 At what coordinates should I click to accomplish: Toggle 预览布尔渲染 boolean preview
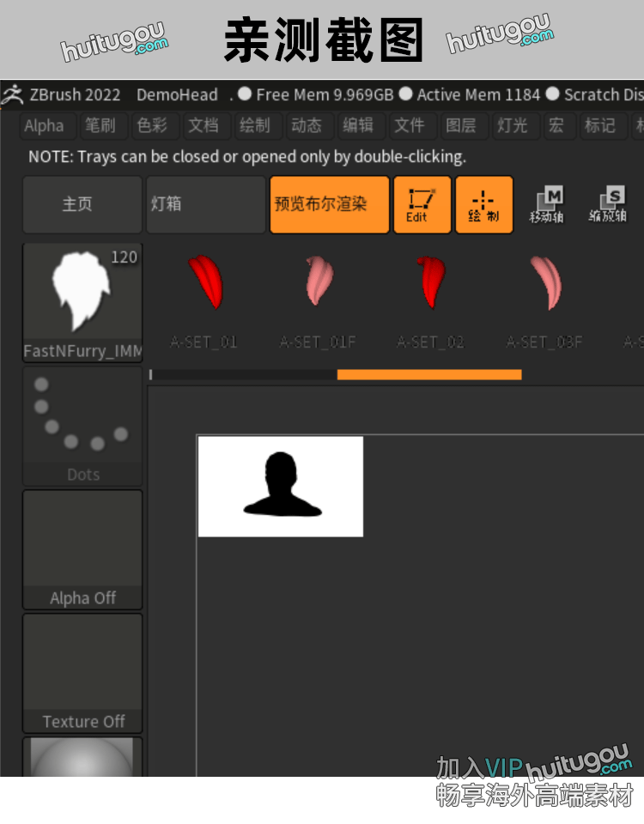329,204
